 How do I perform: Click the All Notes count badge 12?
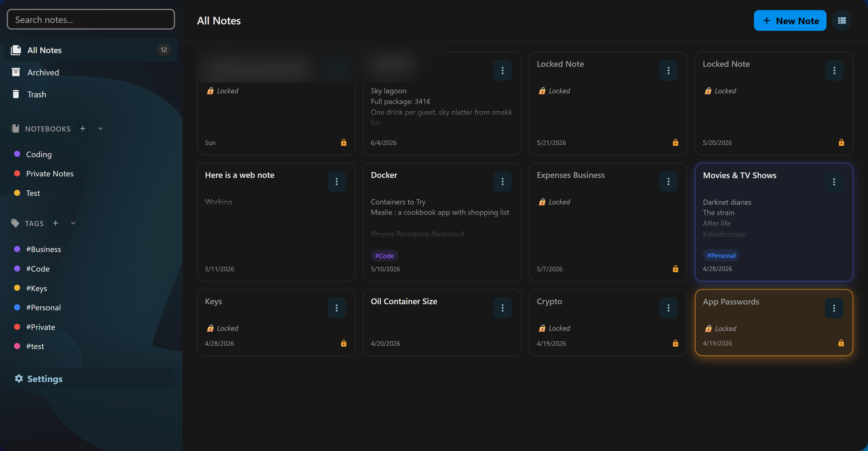tap(163, 50)
